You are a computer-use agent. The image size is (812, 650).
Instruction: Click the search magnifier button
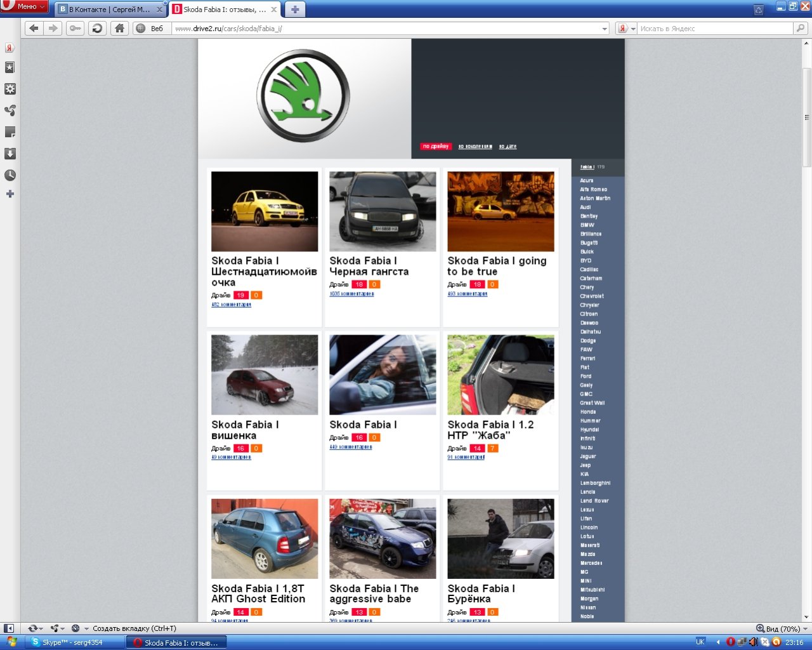(801, 29)
